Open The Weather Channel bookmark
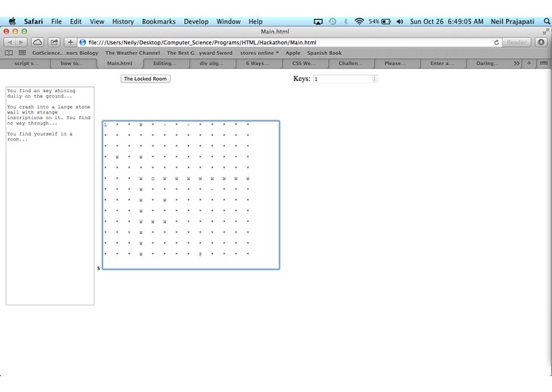 133,52
